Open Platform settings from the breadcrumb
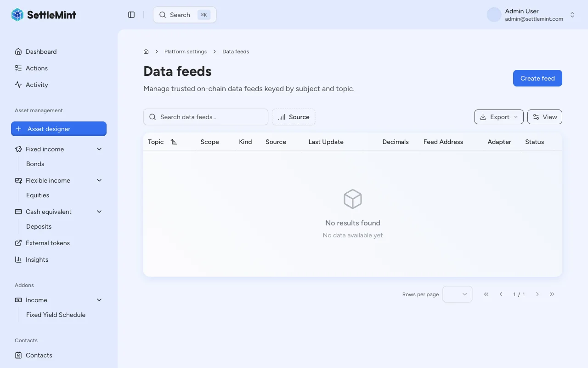 (x=186, y=52)
